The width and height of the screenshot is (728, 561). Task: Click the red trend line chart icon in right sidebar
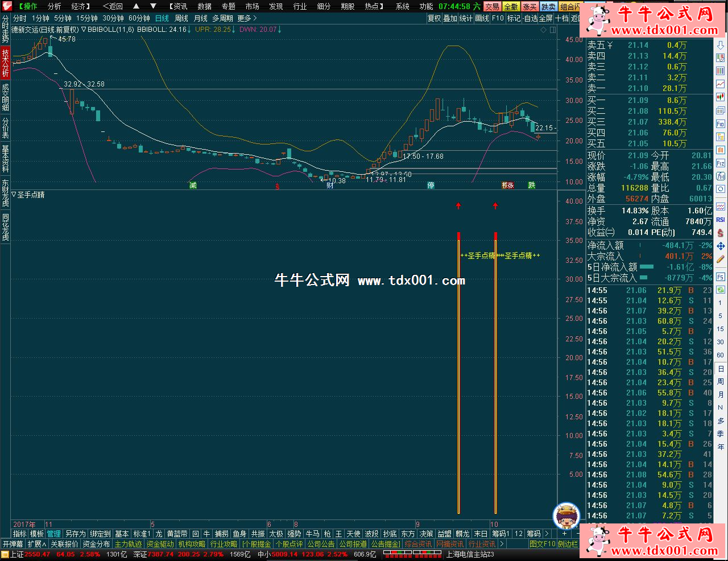[721, 84]
